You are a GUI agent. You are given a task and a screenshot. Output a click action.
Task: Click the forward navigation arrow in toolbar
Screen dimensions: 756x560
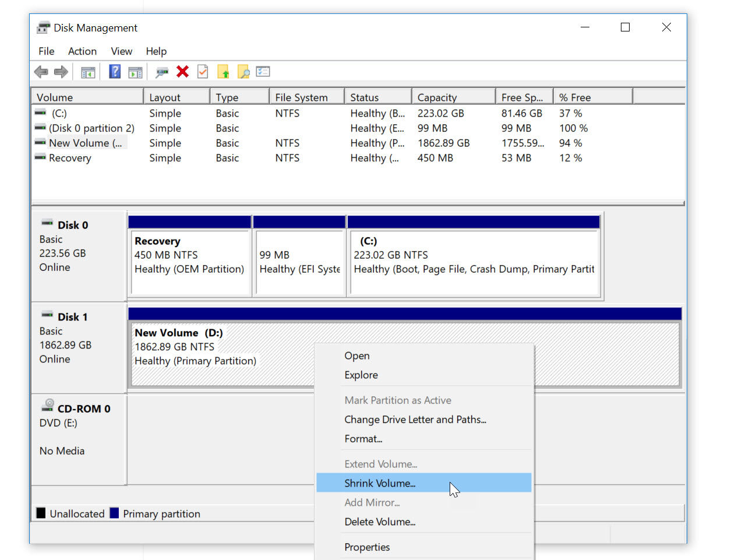tap(61, 71)
